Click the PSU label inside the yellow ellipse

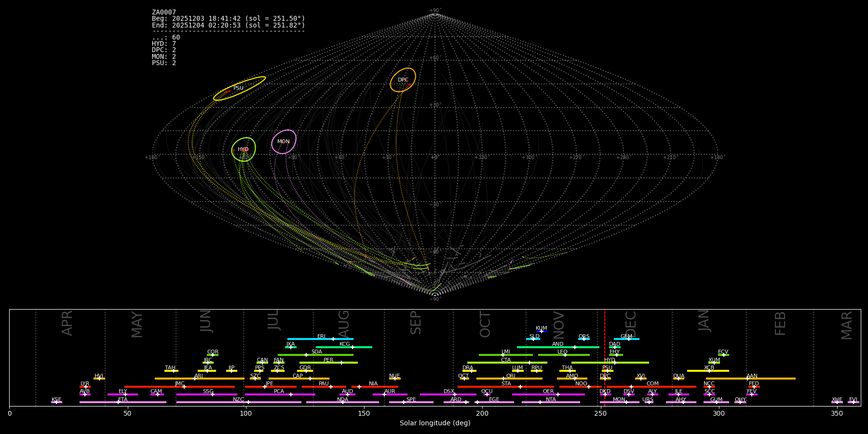click(239, 88)
